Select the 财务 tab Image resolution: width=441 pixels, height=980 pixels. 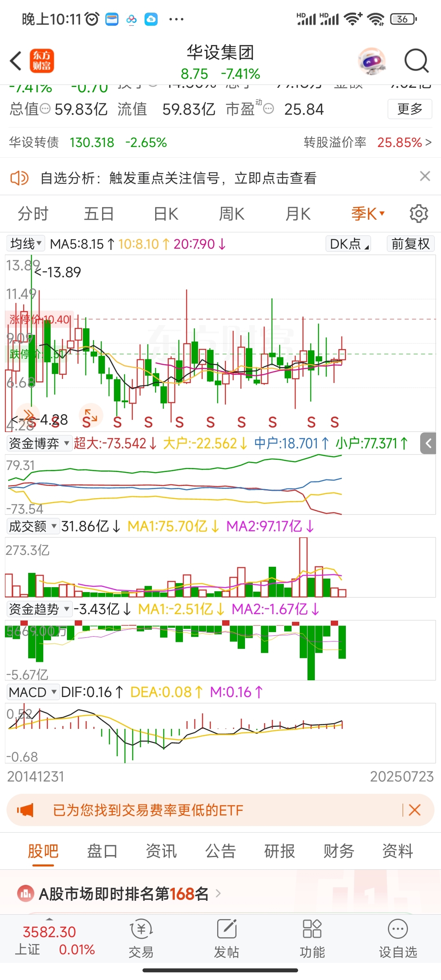339,851
